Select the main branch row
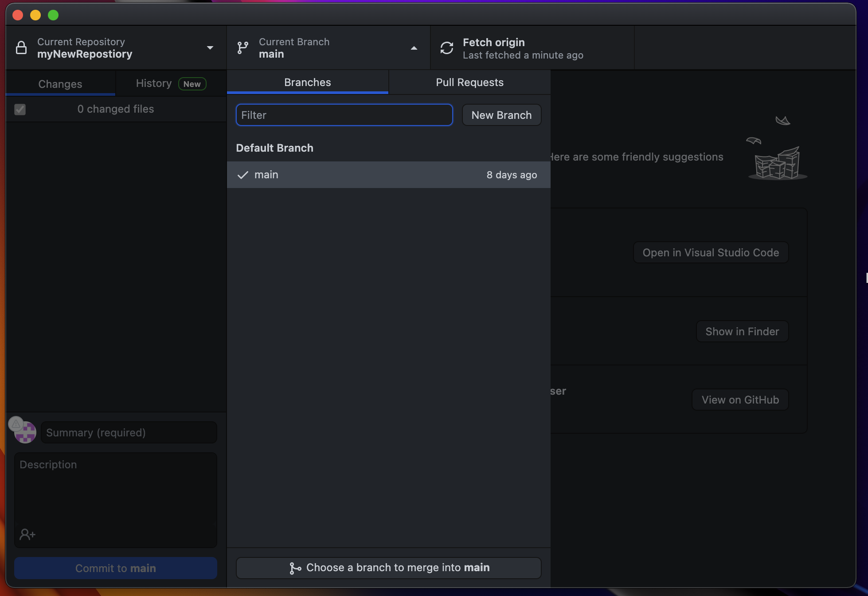868x596 pixels. [x=389, y=175]
